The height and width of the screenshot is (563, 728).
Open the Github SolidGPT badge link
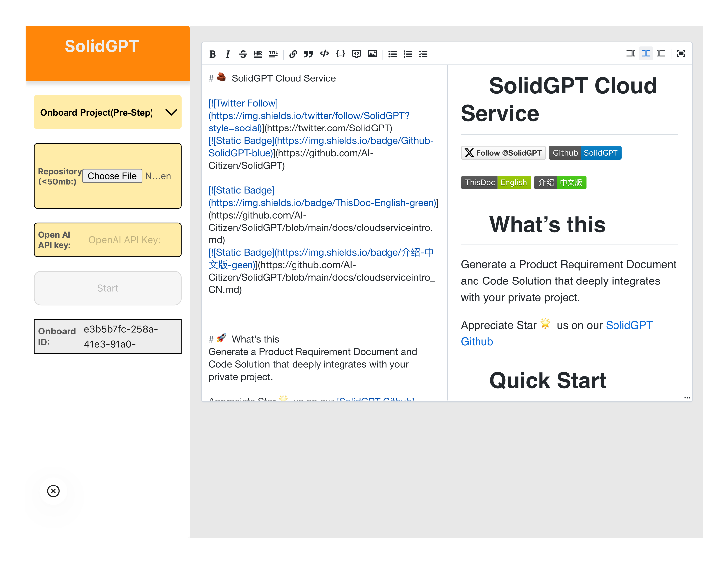click(585, 153)
